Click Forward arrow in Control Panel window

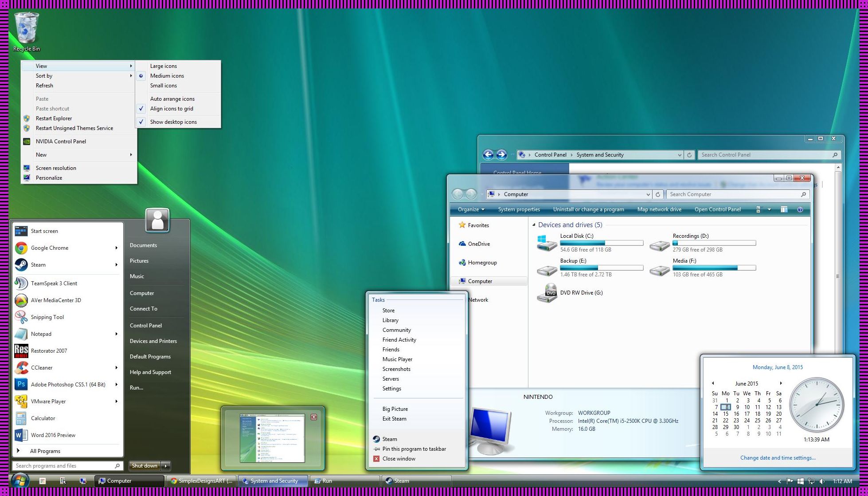(501, 154)
